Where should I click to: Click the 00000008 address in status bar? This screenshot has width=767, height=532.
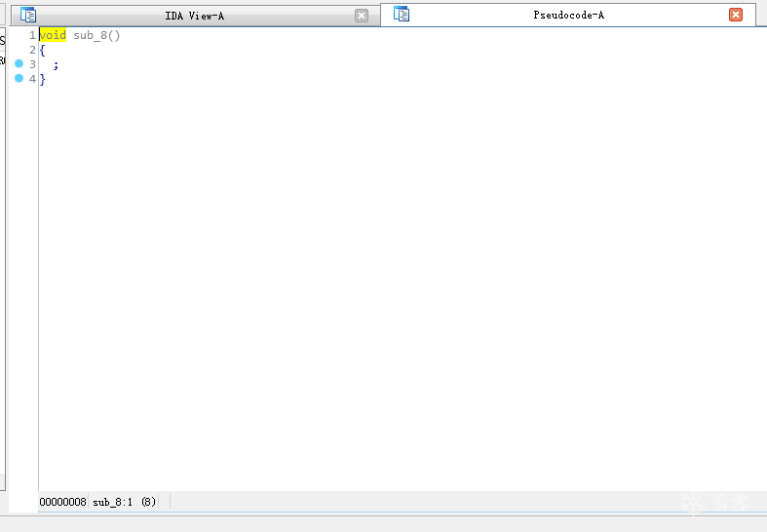click(62, 502)
